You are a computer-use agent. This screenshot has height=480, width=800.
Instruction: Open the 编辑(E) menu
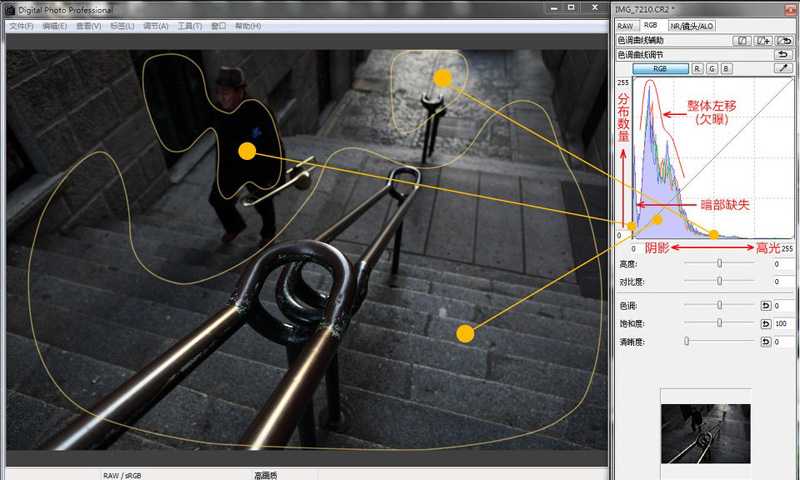coord(55,26)
